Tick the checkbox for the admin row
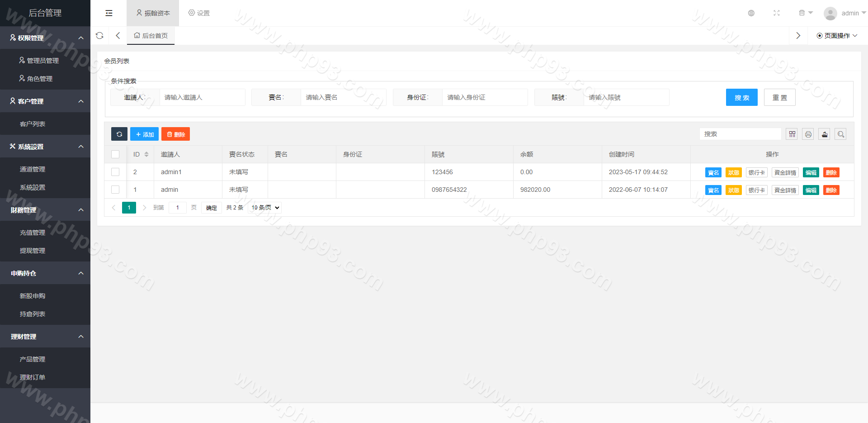The height and width of the screenshot is (423, 868). click(115, 190)
